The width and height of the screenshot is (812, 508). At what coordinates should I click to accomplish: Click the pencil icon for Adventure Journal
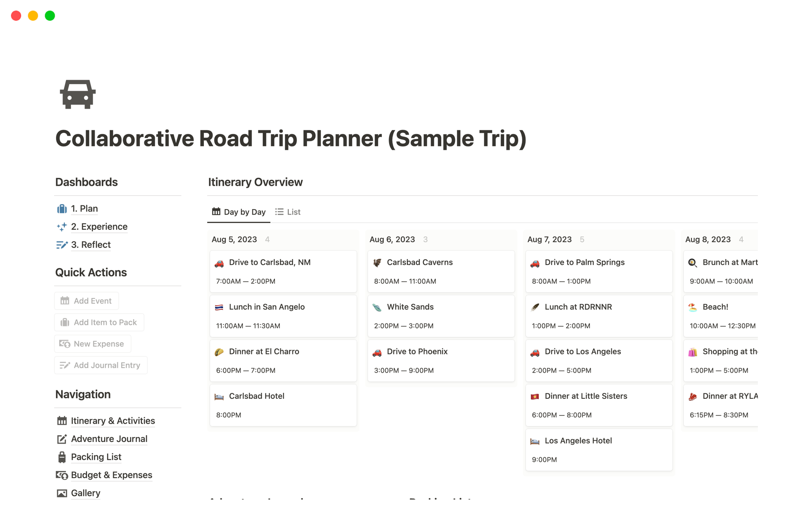62,439
